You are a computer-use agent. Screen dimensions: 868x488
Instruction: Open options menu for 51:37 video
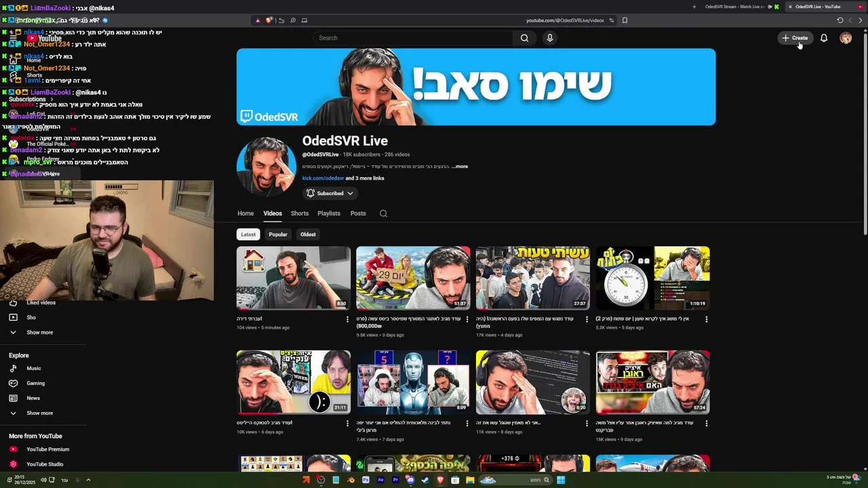point(467,319)
